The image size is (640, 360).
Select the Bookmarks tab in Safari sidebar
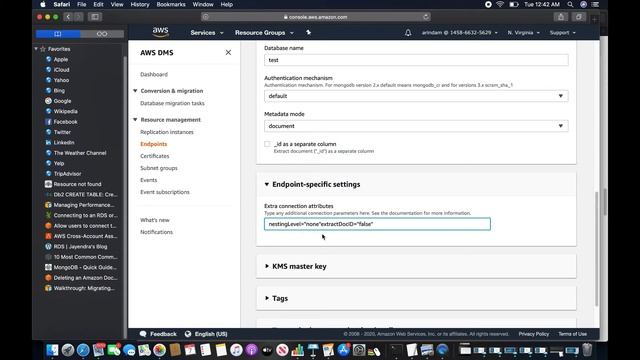[58, 34]
